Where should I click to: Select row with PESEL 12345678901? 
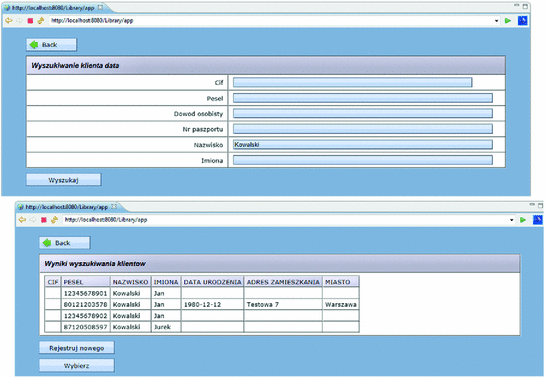(x=202, y=293)
